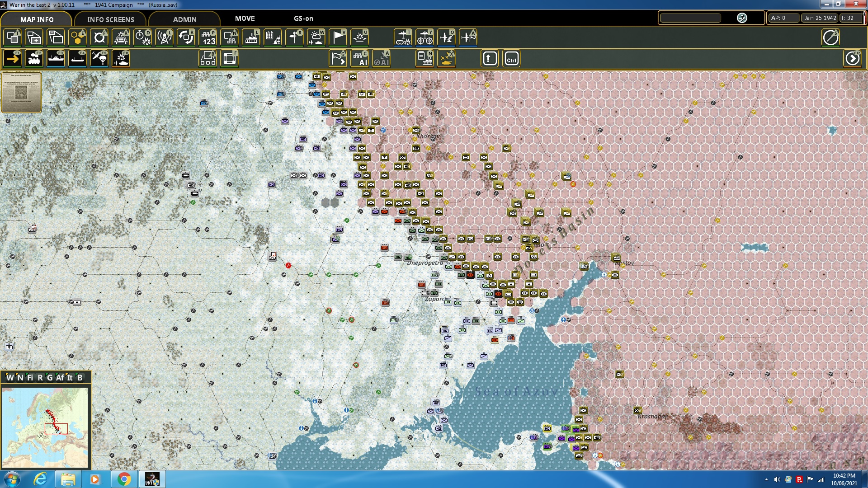Viewport: 868px width, 488px height.
Task: Switch to the INFO SCREENS tab
Action: pyautogui.click(x=110, y=19)
